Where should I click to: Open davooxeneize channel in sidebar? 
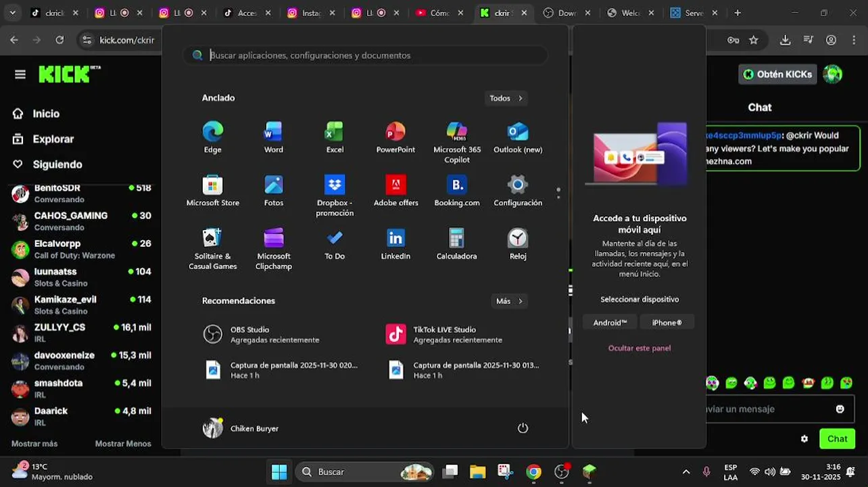pyautogui.click(x=81, y=361)
